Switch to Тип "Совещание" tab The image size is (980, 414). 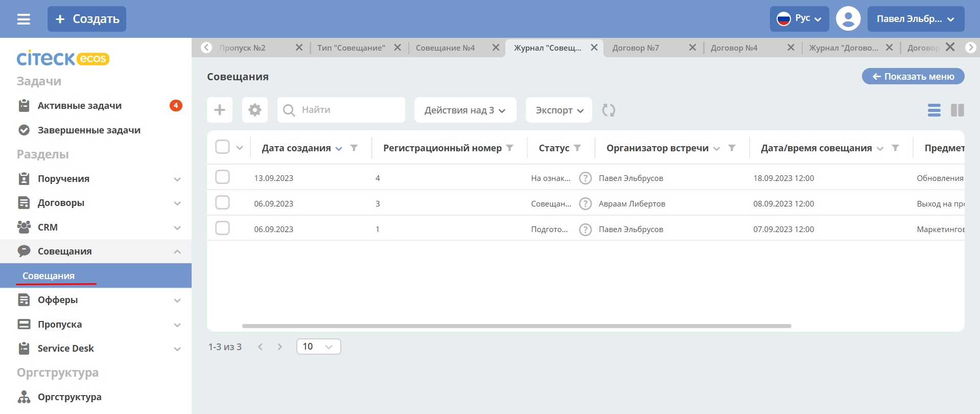tap(351, 48)
